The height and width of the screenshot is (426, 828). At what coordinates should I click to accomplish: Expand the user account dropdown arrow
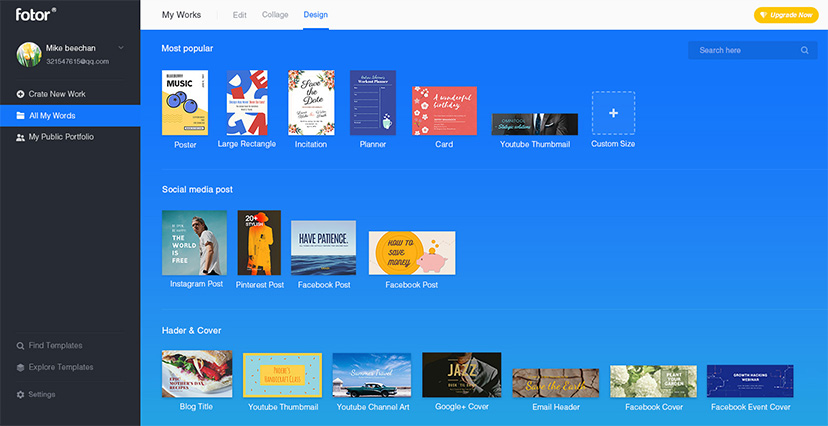pyautogui.click(x=121, y=48)
